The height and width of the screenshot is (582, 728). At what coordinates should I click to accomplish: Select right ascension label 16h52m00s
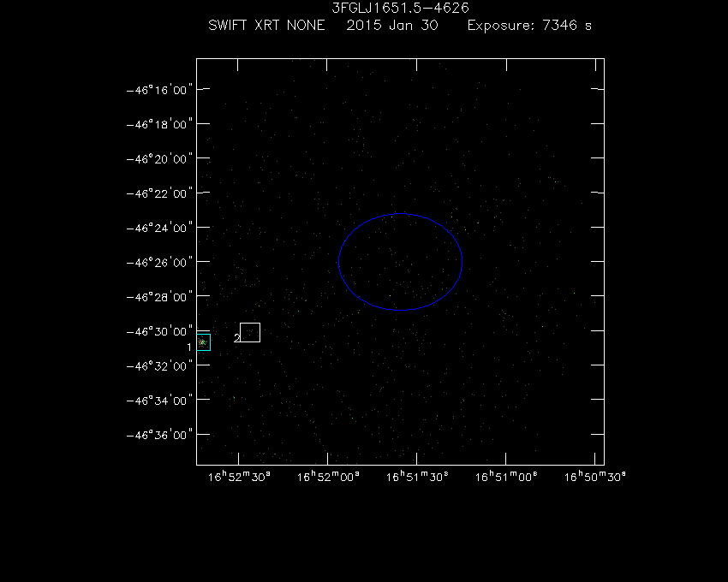click(x=328, y=477)
